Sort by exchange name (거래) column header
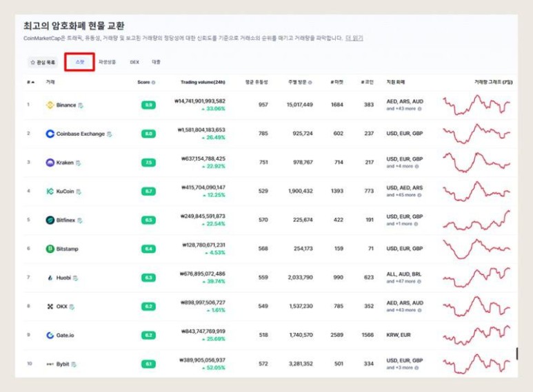 50,82
